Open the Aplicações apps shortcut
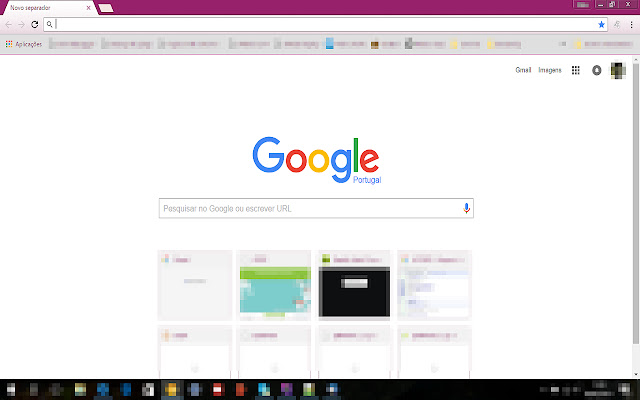This screenshot has height=400, width=640. click(24, 44)
